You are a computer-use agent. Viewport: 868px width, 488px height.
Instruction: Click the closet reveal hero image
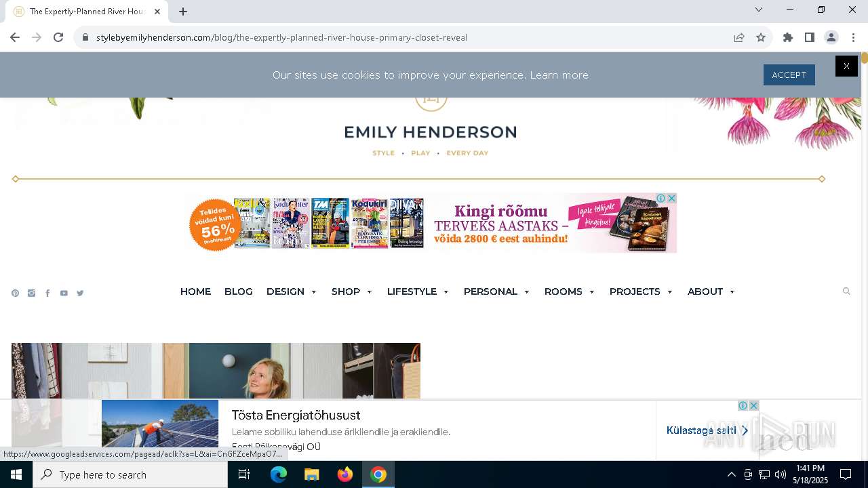[216, 371]
